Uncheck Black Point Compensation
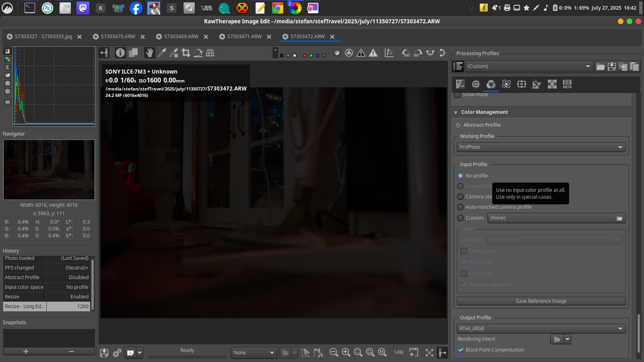This screenshot has width=644, height=362. (460, 350)
